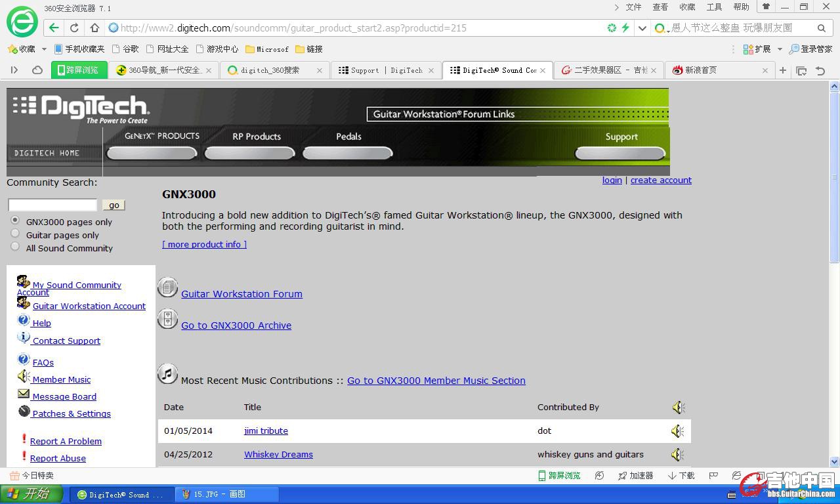This screenshot has width=840, height=504.
Task: Click the create account link
Action: click(661, 180)
